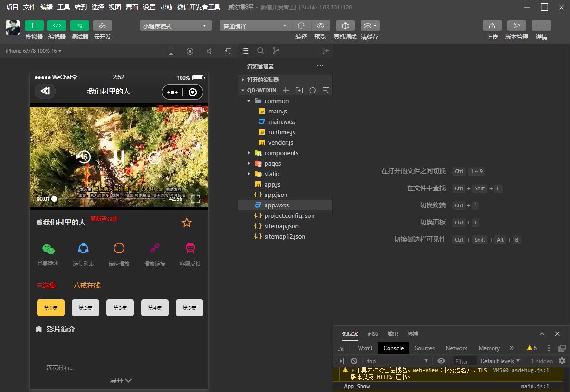Open project details (详情)
The height and width of the screenshot is (392, 570).
click(541, 26)
